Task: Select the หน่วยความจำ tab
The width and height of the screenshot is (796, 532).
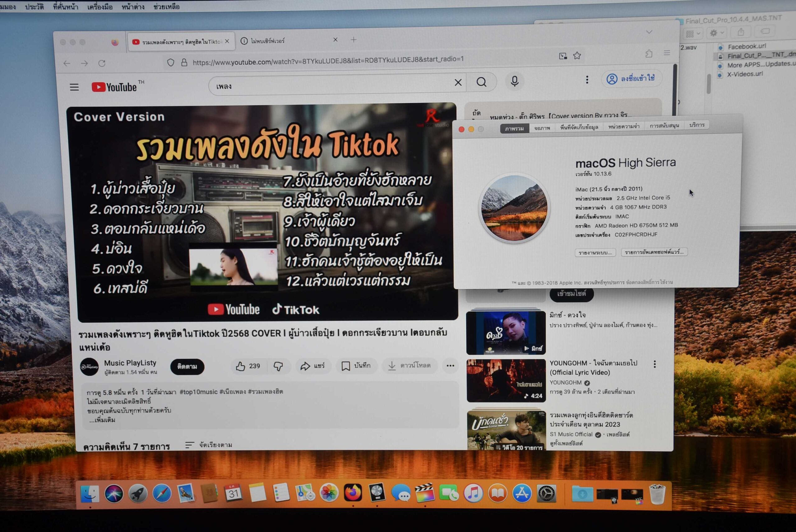Action: 624,127
